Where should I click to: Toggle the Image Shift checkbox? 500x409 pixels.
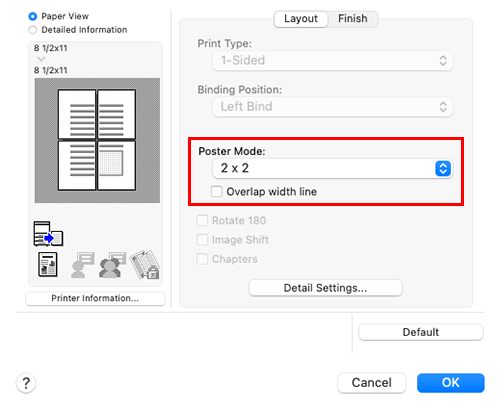click(202, 240)
